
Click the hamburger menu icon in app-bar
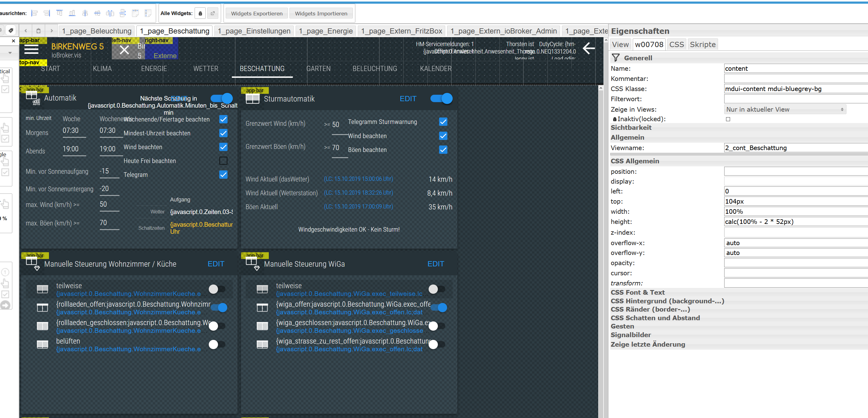31,49
